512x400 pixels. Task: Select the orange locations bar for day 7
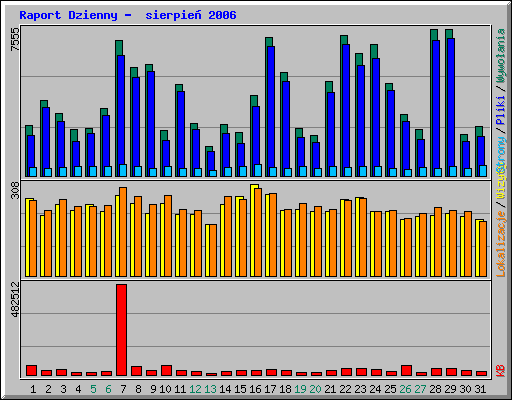coord(123,232)
